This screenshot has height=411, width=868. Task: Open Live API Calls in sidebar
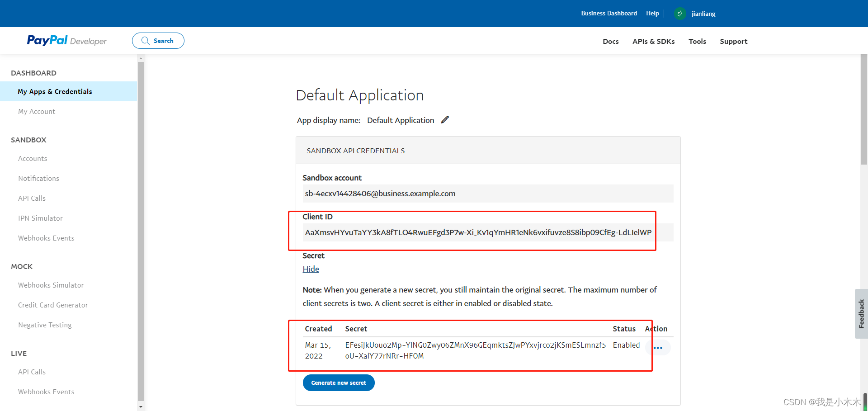pyautogui.click(x=32, y=372)
